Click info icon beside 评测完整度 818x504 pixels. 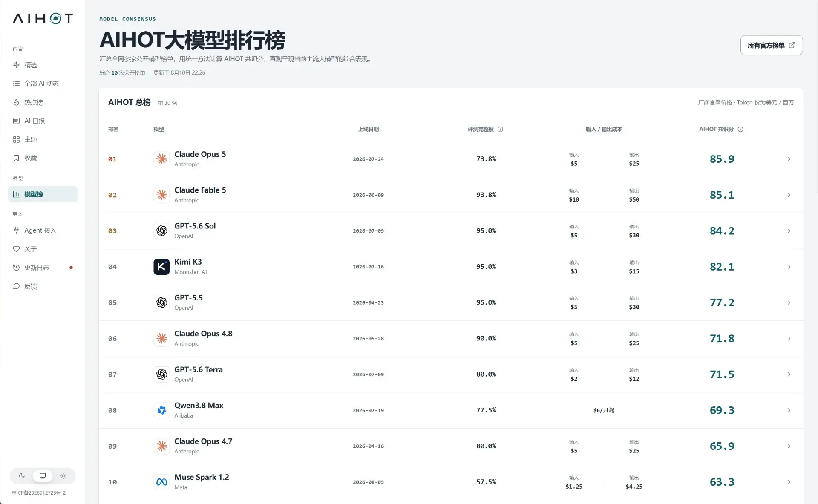500,129
